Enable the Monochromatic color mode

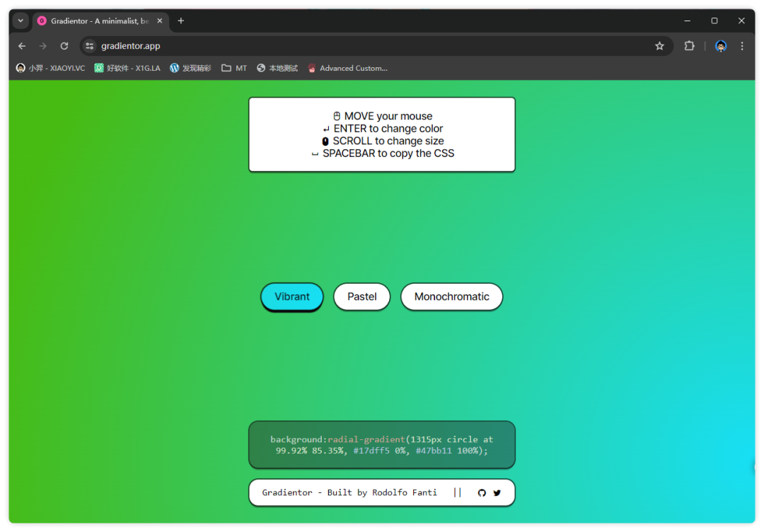[x=451, y=297]
